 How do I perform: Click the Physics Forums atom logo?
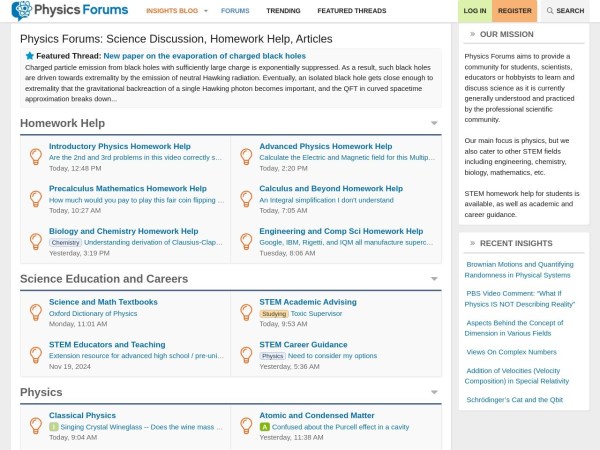pos(22,11)
